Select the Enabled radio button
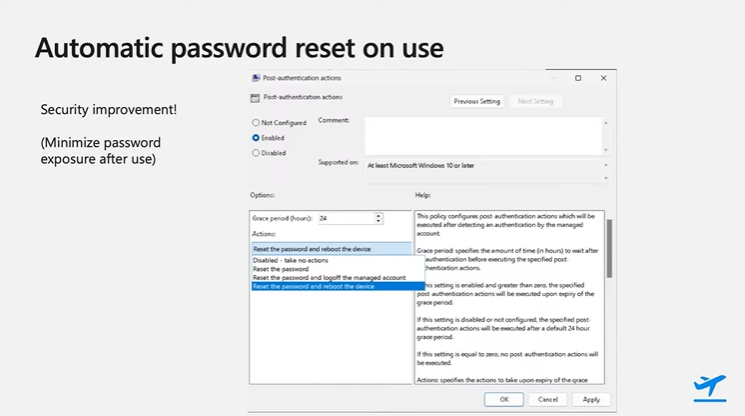 tap(256, 138)
